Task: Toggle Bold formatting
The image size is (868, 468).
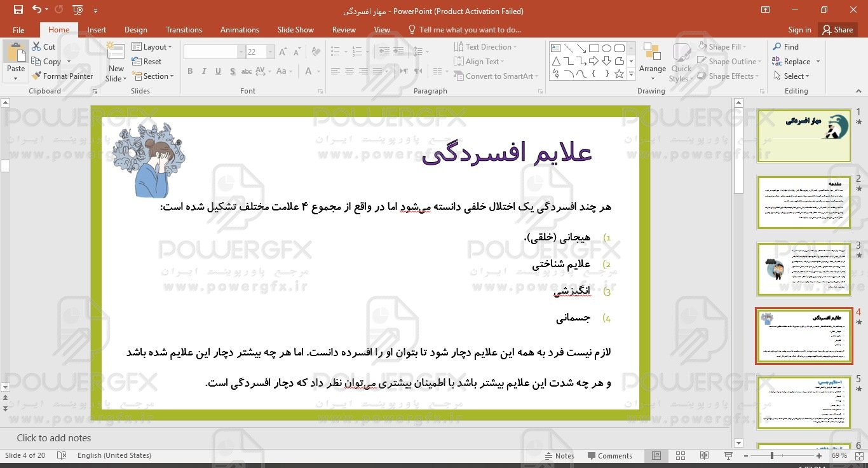Action: click(x=189, y=71)
